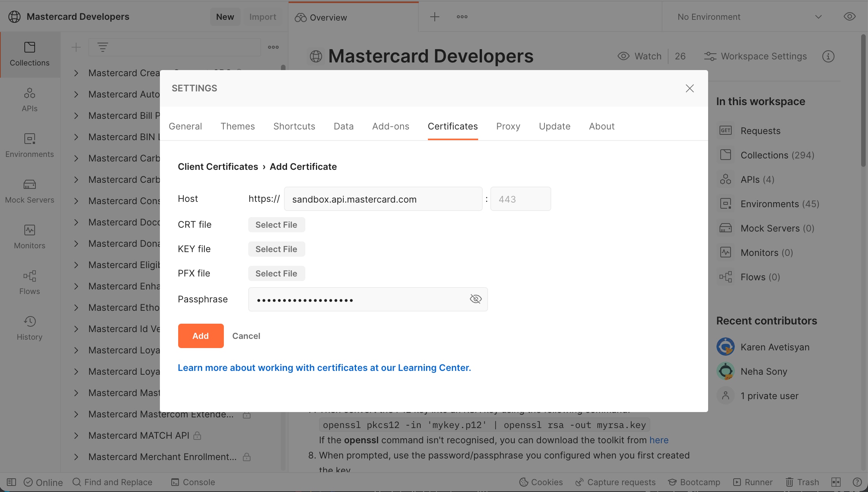Open the Mock Servers panel
Viewport: 868px width, 492px height.
[x=29, y=191]
